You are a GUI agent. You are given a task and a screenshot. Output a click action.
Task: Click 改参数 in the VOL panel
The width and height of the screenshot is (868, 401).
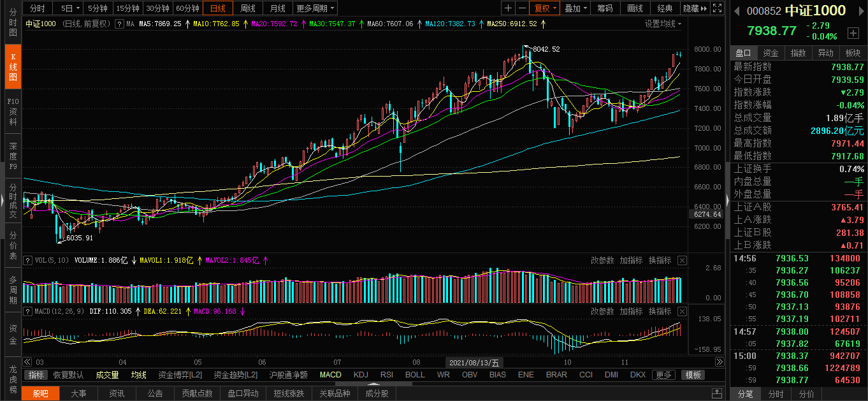pyautogui.click(x=602, y=260)
